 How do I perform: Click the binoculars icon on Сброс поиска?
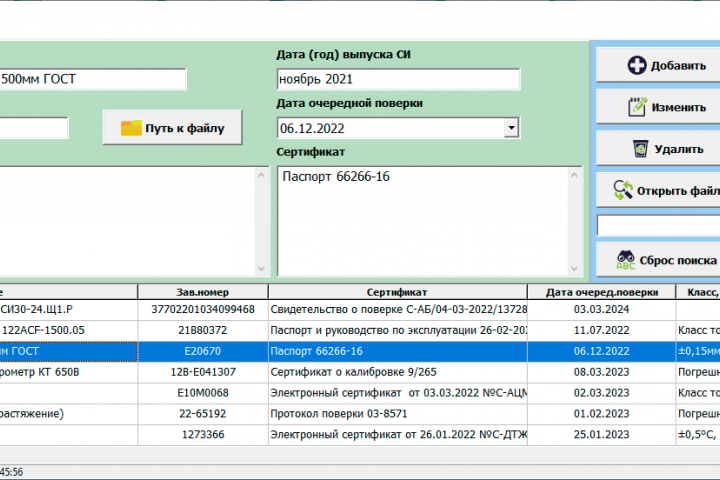tap(625, 260)
